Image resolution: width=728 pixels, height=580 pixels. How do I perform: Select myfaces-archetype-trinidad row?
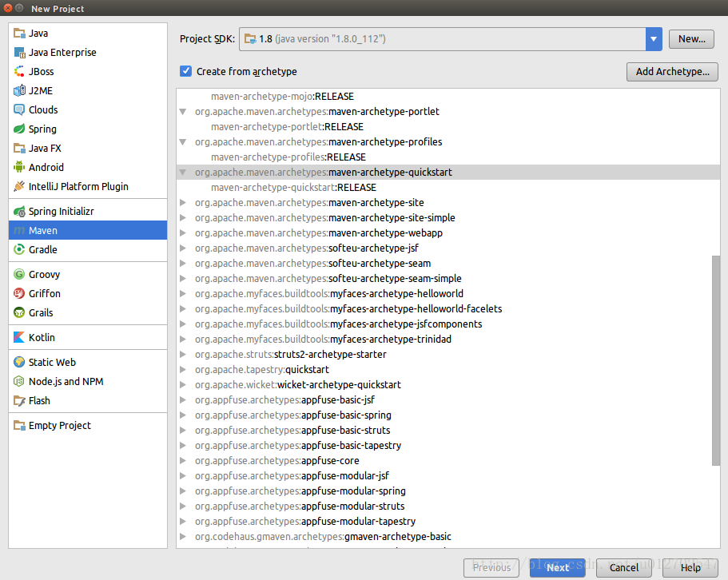click(448, 340)
